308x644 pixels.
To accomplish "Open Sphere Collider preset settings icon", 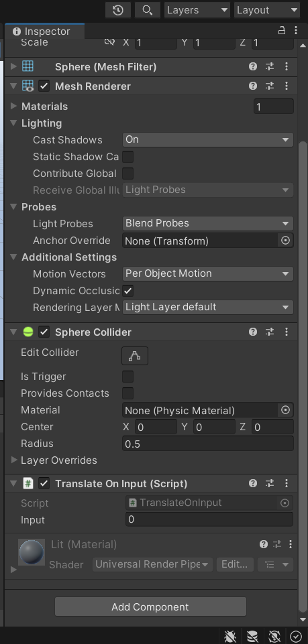I will click(270, 332).
